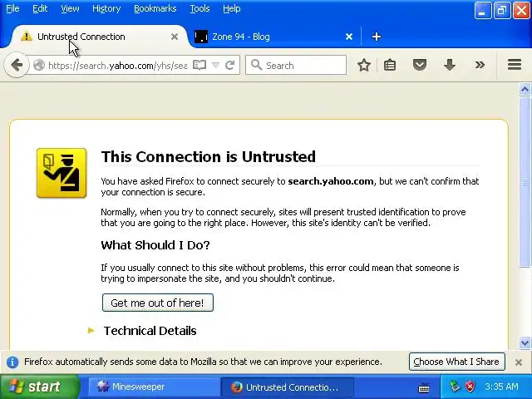Open the on-screen keyboard tray icon
The image size is (532, 399).
(x=424, y=387)
